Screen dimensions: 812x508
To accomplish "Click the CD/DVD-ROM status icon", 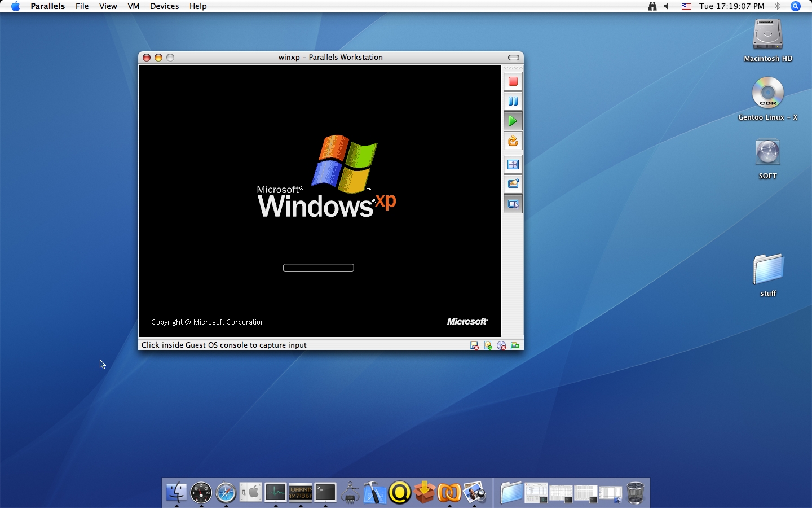I will 501,345.
